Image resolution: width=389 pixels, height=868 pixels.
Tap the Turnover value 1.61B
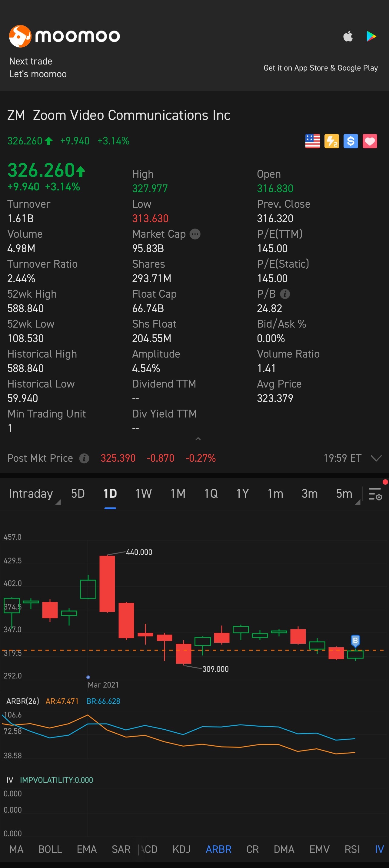[x=21, y=218]
